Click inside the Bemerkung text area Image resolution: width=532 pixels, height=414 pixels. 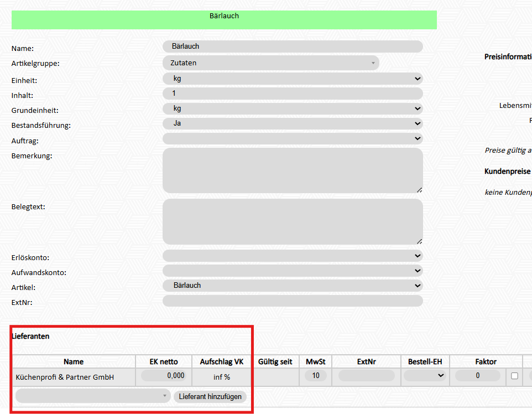coord(293,170)
